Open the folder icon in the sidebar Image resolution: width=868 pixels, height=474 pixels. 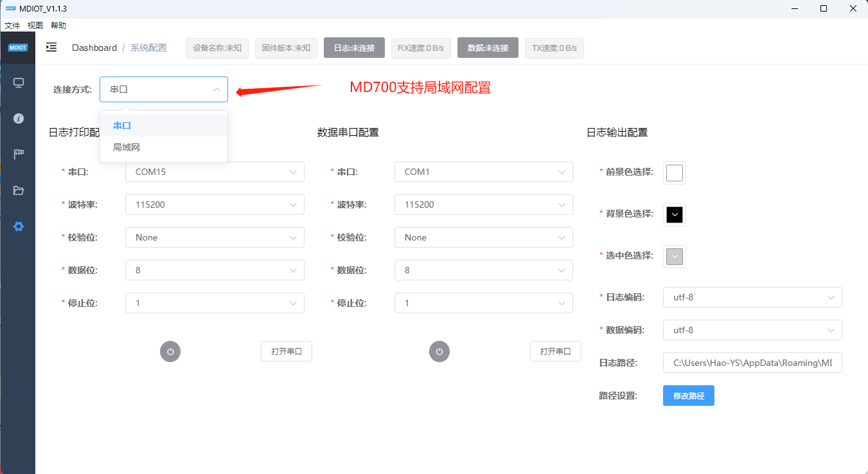17,190
